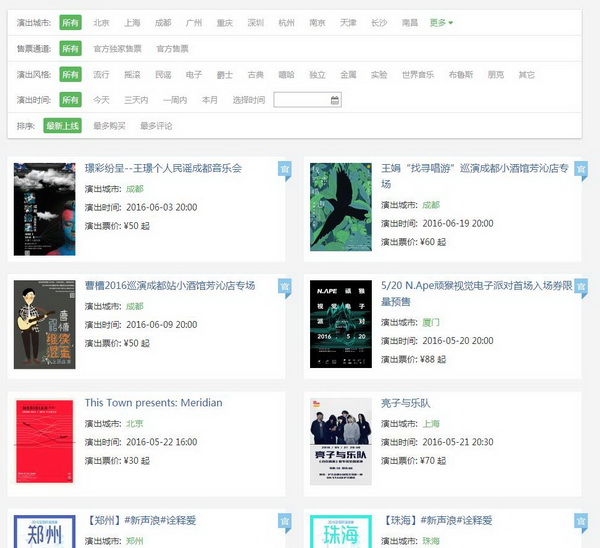The height and width of the screenshot is (548, 600).
Task: Select 所有 in the 演出风格 filter
Action: click(70, 74)
